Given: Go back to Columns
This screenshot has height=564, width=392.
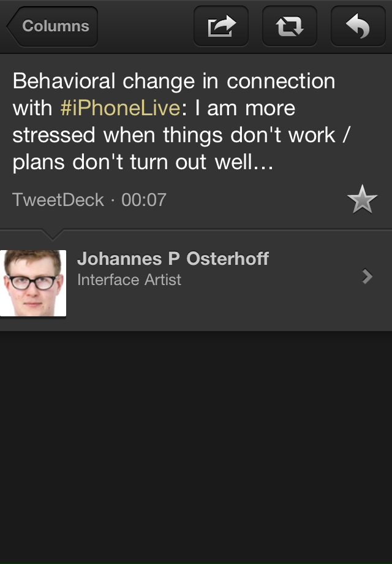Looking at the screenshot, I should (53, 26).
